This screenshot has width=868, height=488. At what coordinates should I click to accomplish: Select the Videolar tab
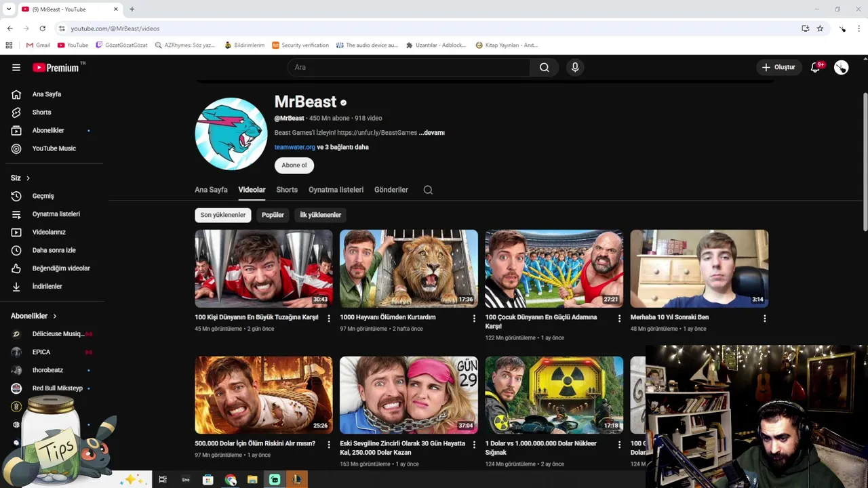pos(252,190)
